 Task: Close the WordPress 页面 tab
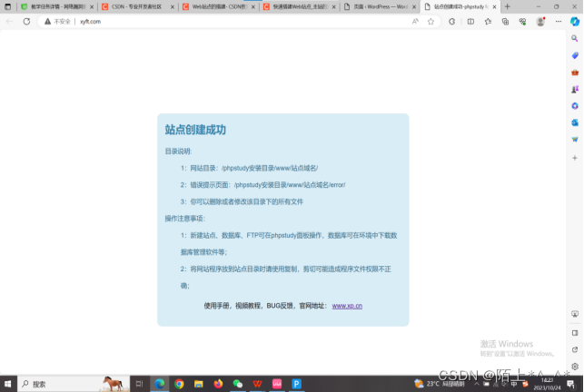point(414,6)
